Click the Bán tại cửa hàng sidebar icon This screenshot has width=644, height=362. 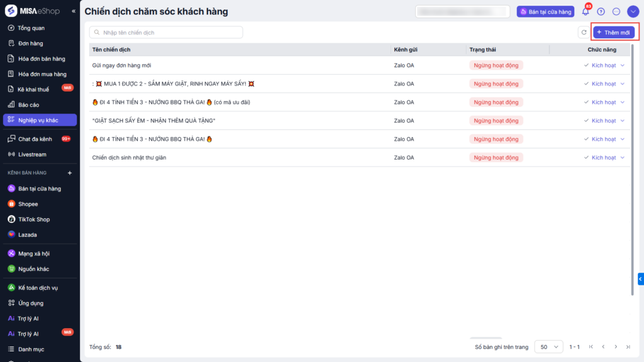pyautogui.click(x=11, y=189)
